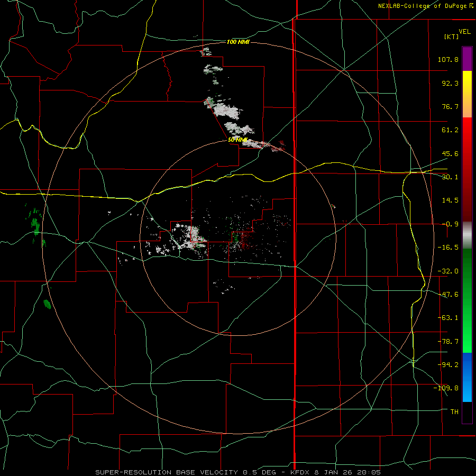476x476 pixels.
Task: Select the blue segment of the color bar
Action: 467,377
